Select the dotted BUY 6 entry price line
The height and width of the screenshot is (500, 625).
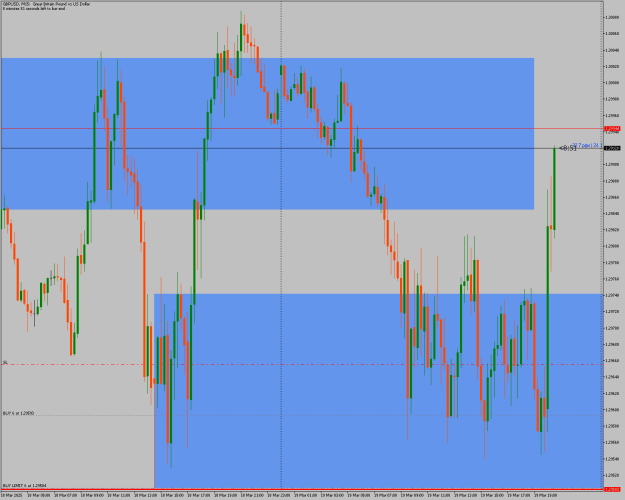(301, 415)
